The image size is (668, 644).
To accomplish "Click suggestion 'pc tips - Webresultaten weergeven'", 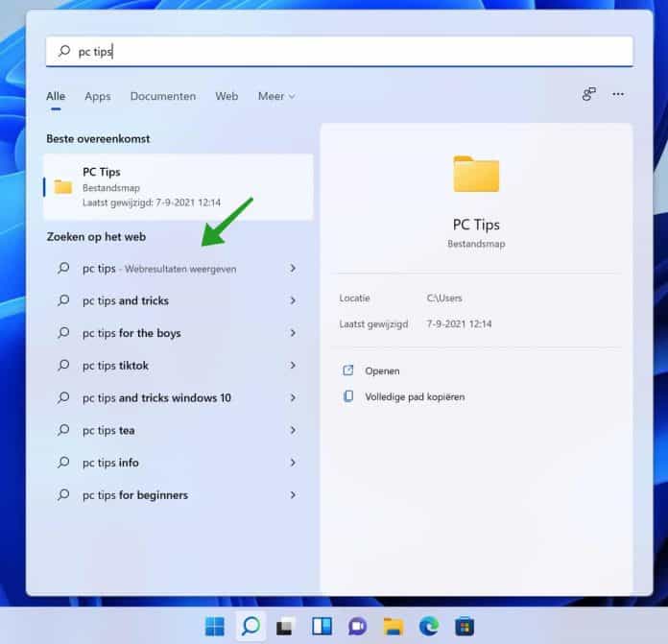I will coord(159,269).
